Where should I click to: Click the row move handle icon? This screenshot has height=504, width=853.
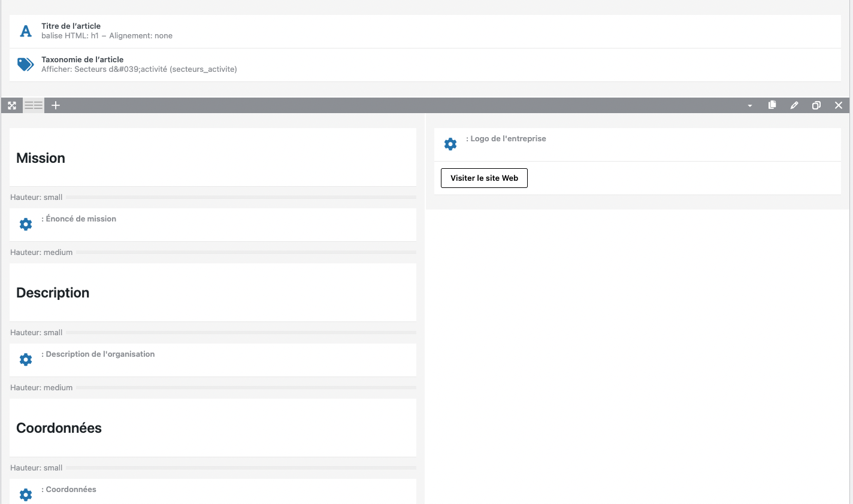coord(12,105)
